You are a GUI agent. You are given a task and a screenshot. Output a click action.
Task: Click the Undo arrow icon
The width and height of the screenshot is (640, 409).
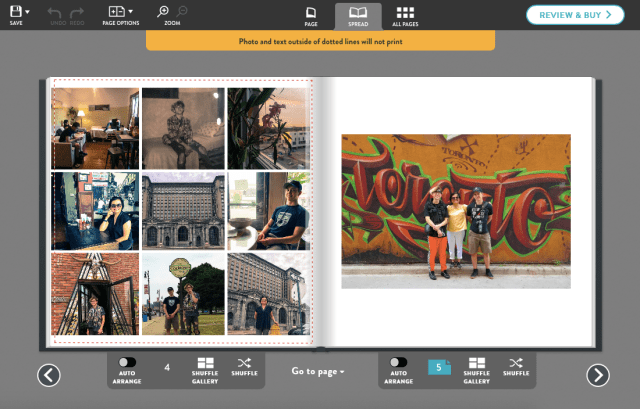[56, 11]
